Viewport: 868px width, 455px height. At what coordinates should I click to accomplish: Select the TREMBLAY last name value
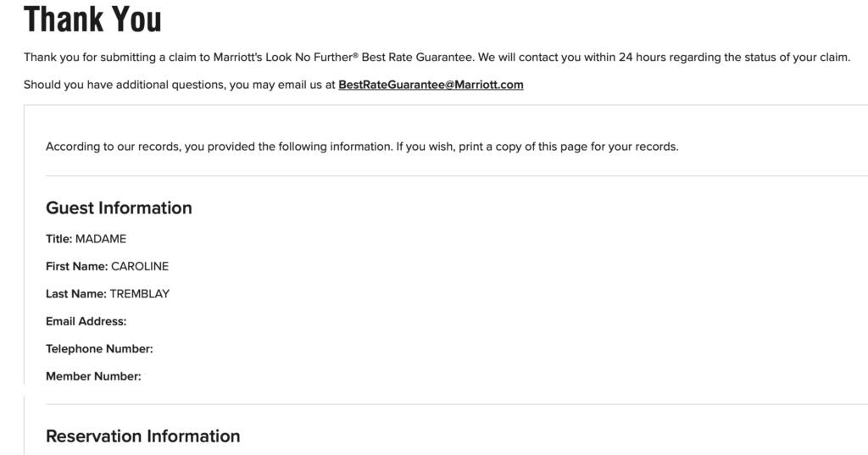[x=142, y=294]
